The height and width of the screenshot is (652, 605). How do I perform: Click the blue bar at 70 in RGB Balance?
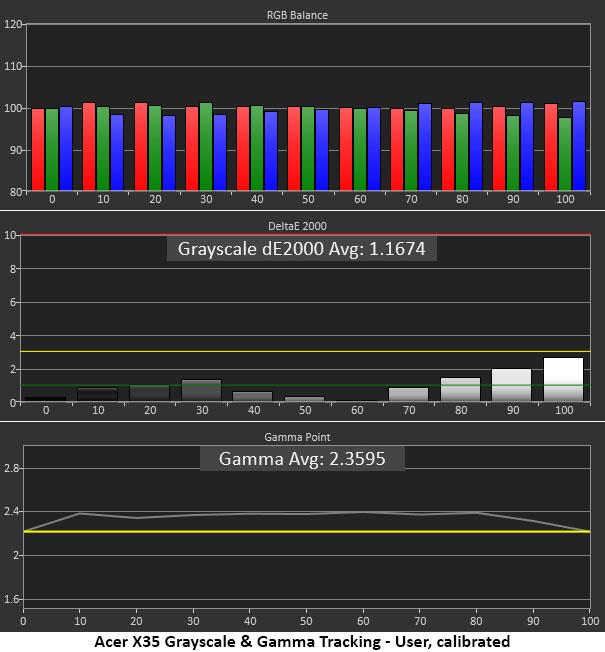(x=425, y=147)
